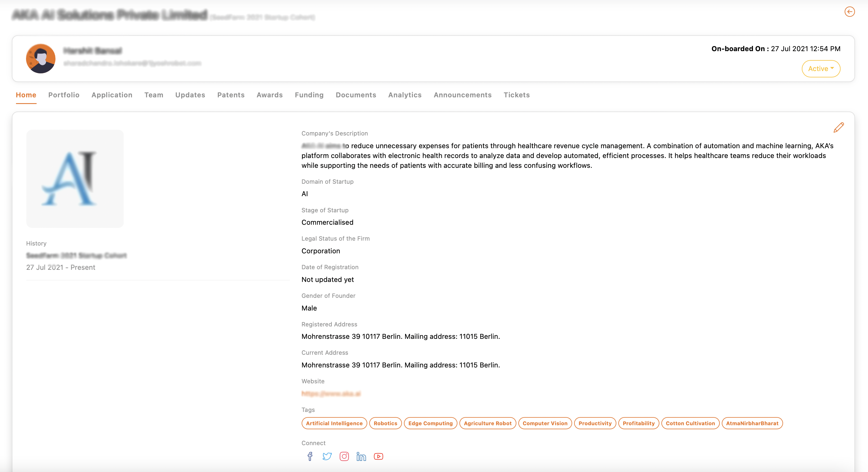Viewport: 868px width, 472px height.
Task: Click the back arrow at top right
Action: (850, 12)
